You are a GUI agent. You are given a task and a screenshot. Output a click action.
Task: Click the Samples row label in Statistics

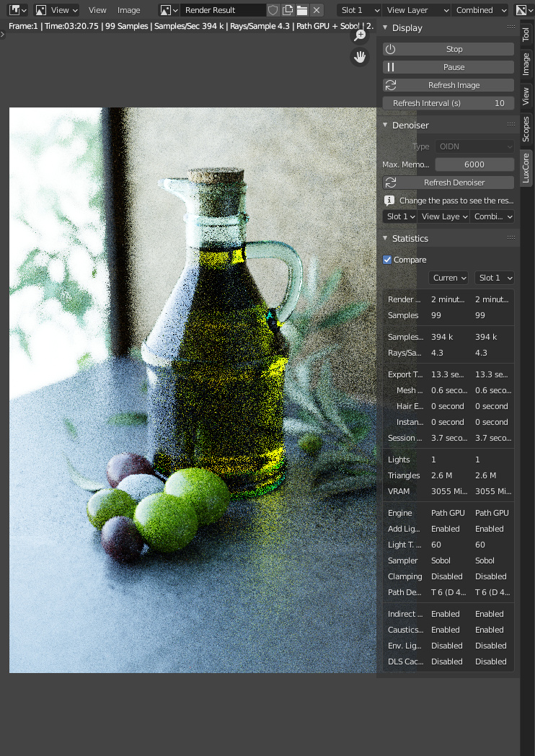click(404, 315)
